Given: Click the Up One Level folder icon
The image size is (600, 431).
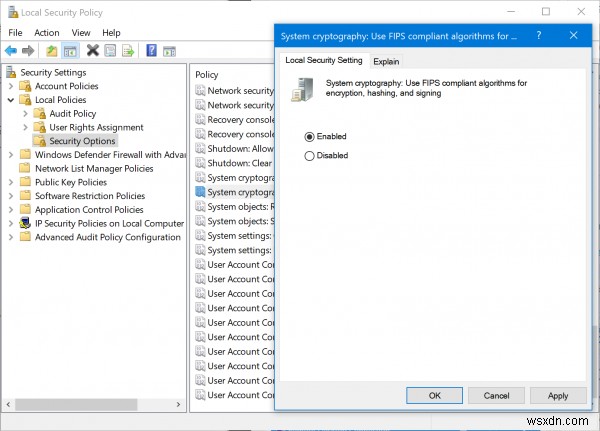Looking at the screenshot, I should [52, 50].
